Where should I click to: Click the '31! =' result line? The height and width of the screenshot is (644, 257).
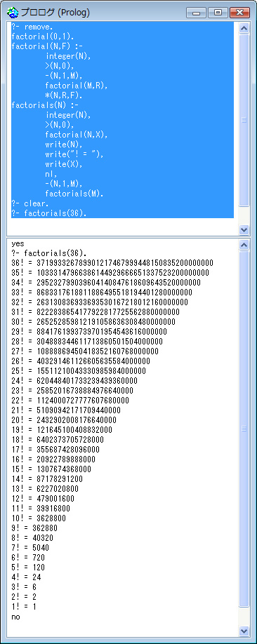point(95,312)
